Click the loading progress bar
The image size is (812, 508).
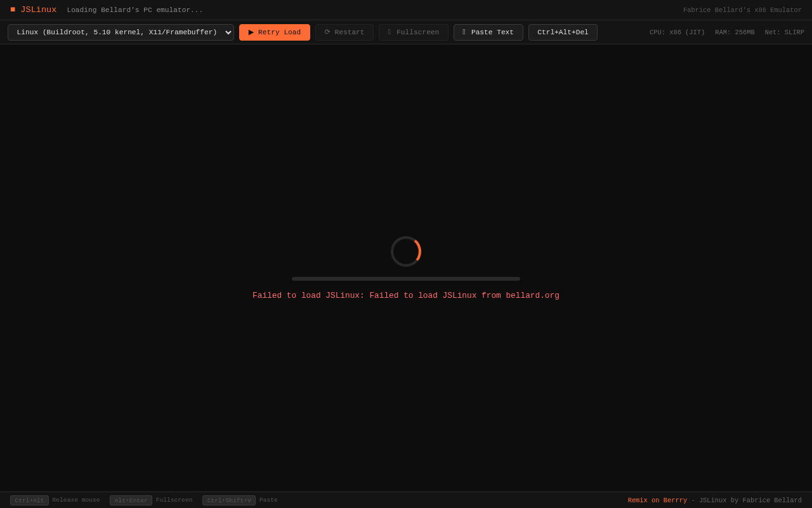(406, 279)
